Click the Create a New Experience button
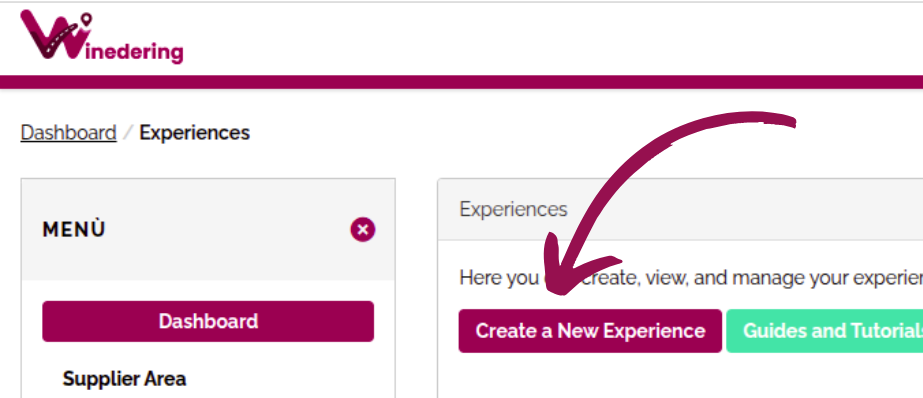923x398 pixels. coord(590,331)
